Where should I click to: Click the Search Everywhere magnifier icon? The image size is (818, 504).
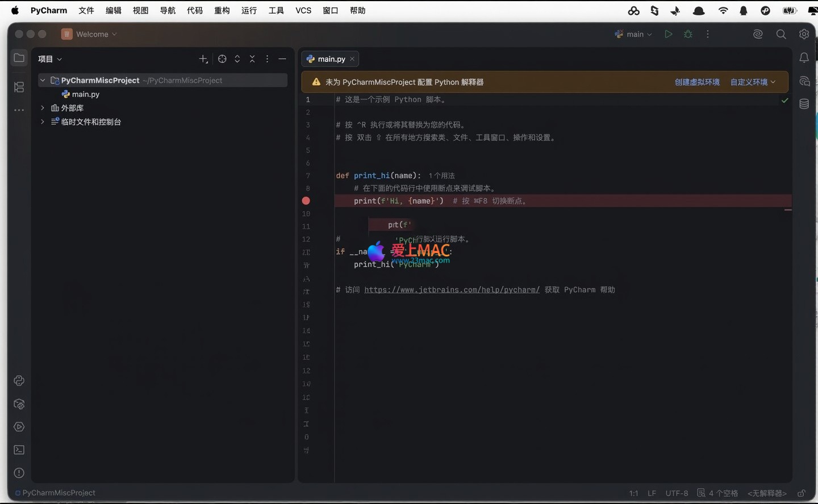click(781, 34)
